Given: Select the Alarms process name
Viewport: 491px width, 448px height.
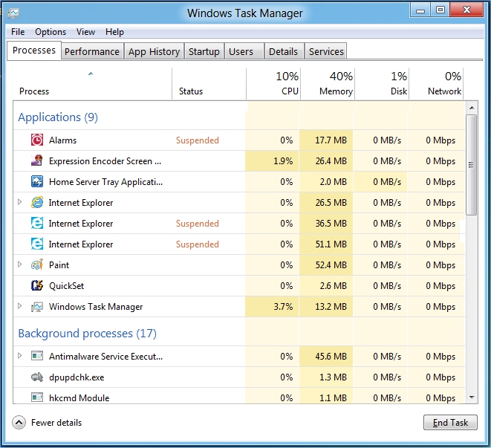Looking at the screenshot, I should [x=62, y=140].
